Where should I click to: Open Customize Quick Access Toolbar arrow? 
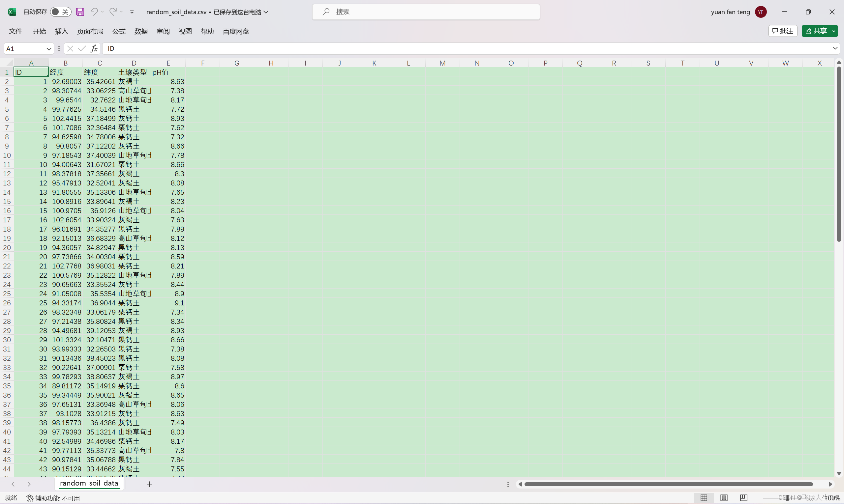point(132,12)
